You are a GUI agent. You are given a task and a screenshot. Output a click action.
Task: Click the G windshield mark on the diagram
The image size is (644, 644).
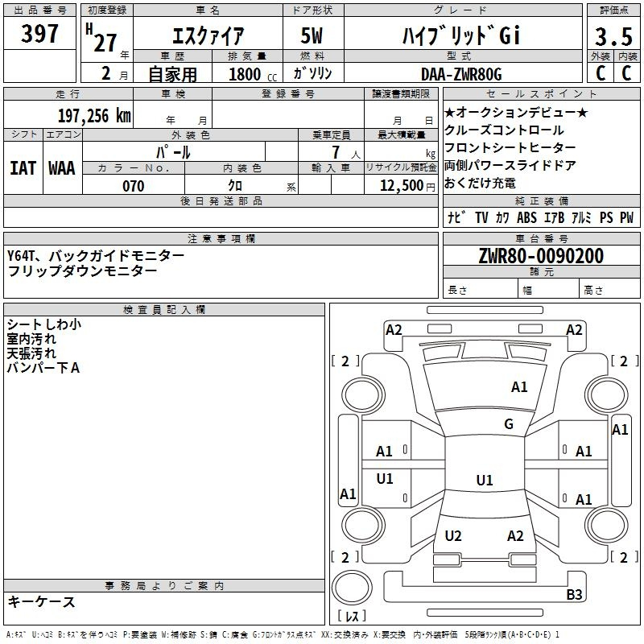tap(508, 424)
